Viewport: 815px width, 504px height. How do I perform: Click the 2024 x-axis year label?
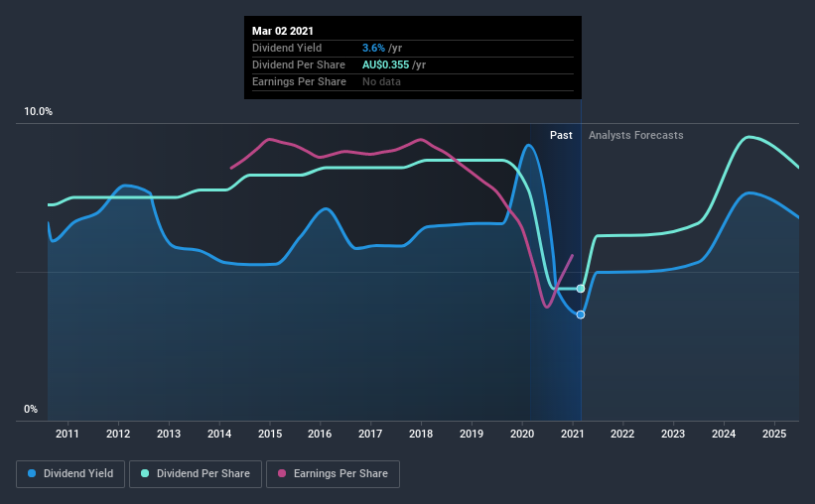point(724,434)
